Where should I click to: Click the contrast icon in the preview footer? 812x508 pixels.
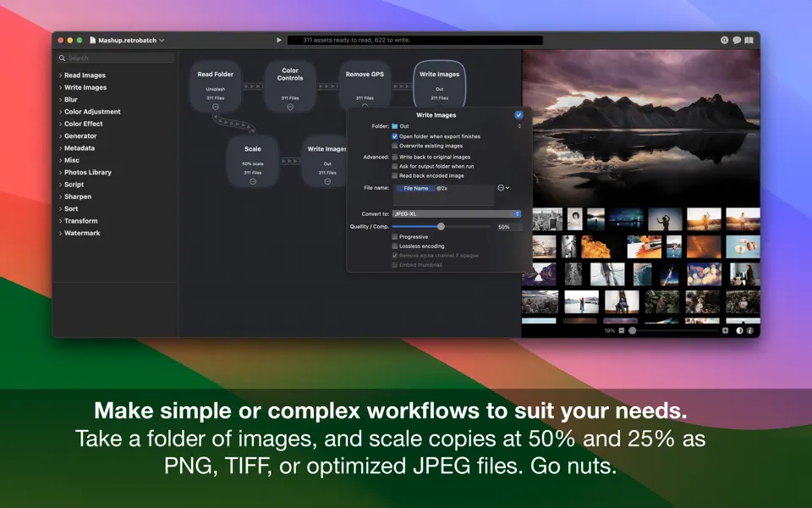(x=740, y=332)
